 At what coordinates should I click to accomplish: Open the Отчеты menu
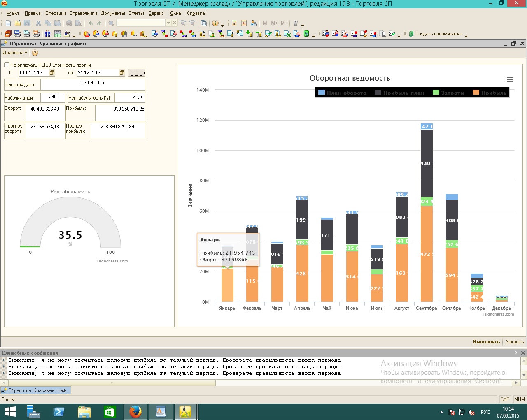click(136, 13)
